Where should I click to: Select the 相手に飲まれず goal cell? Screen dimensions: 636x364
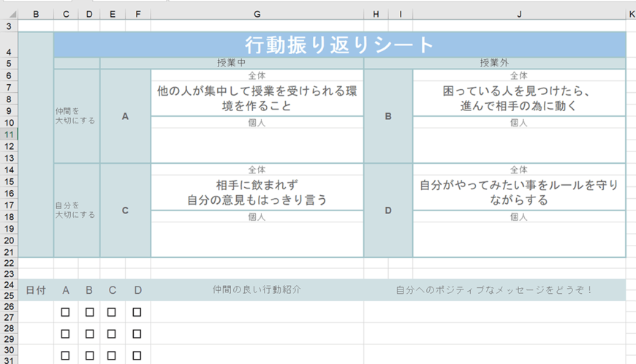257,192
